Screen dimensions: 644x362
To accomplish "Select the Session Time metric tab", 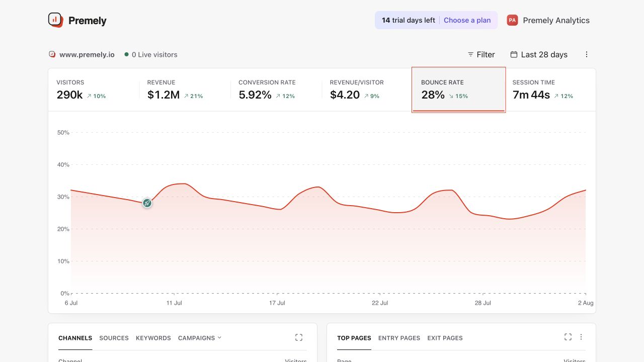I will pyautogui.click(x=550, y=89).
